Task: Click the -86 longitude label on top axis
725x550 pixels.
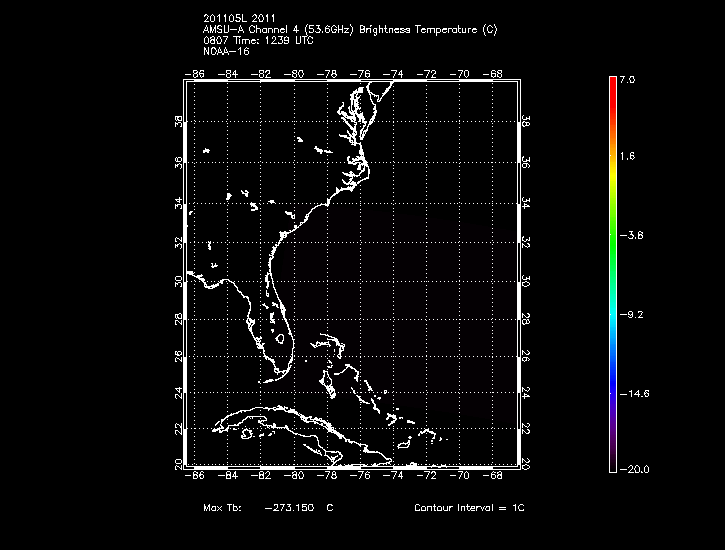Action: pos(197,73)
